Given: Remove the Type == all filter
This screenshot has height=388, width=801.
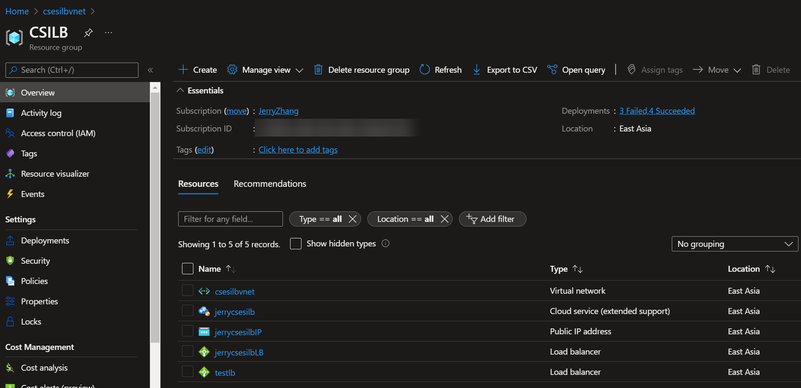Looking at the screenshot, I should coord(352,219).
